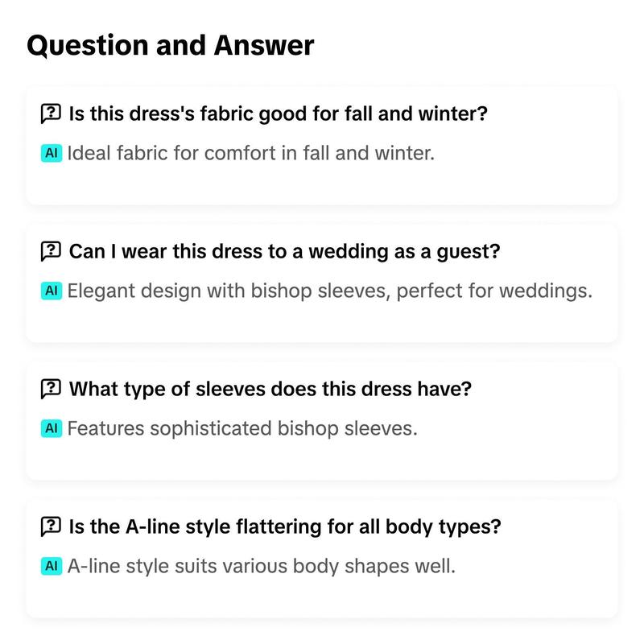Viewport: 644px width, 644px height.
Task: Click empty space below the bishop sleeves weddings answer
Action: pyautogui.click(x=321, y=321)
